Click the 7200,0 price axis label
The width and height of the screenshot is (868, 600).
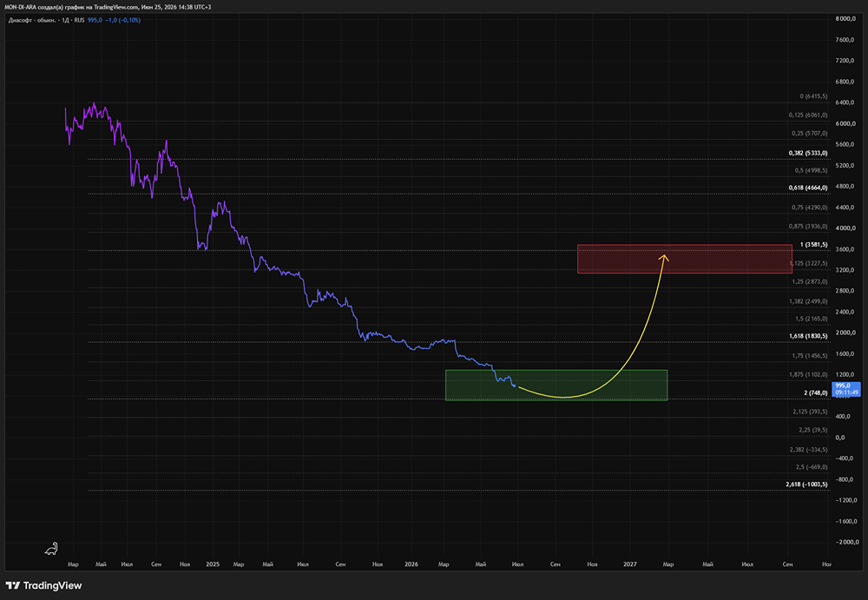click(845, 61)
